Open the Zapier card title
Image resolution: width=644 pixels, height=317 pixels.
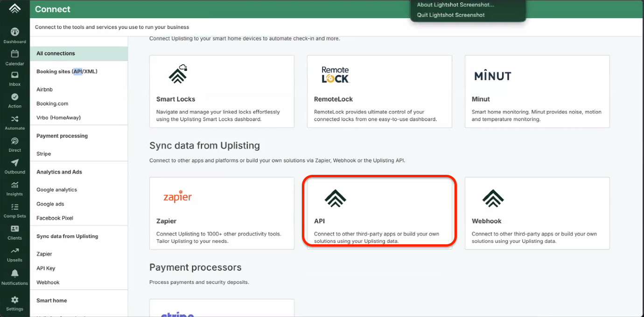coord(167,221)
